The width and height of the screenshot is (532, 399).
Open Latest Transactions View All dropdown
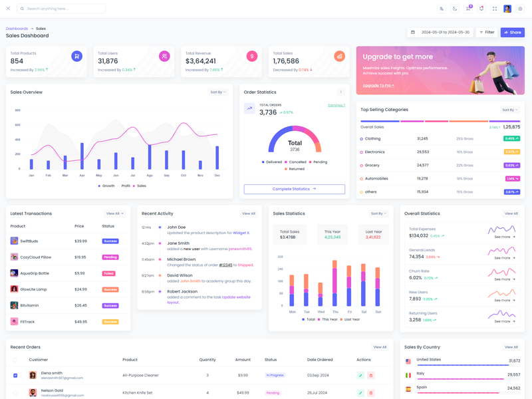115,213
